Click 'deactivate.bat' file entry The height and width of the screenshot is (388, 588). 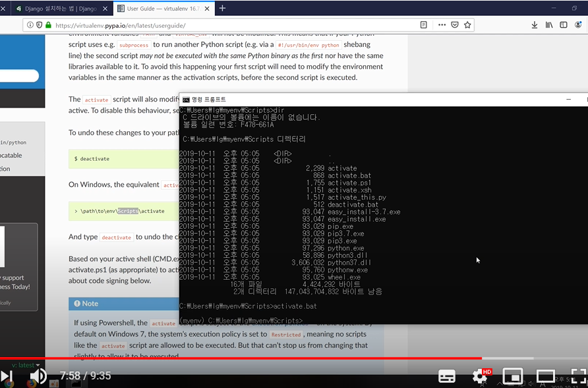tap(353, 205)
